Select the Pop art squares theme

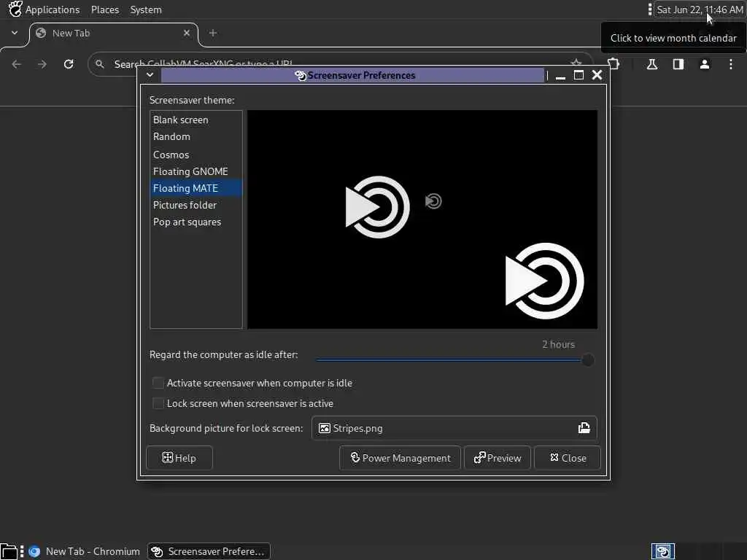196,222
